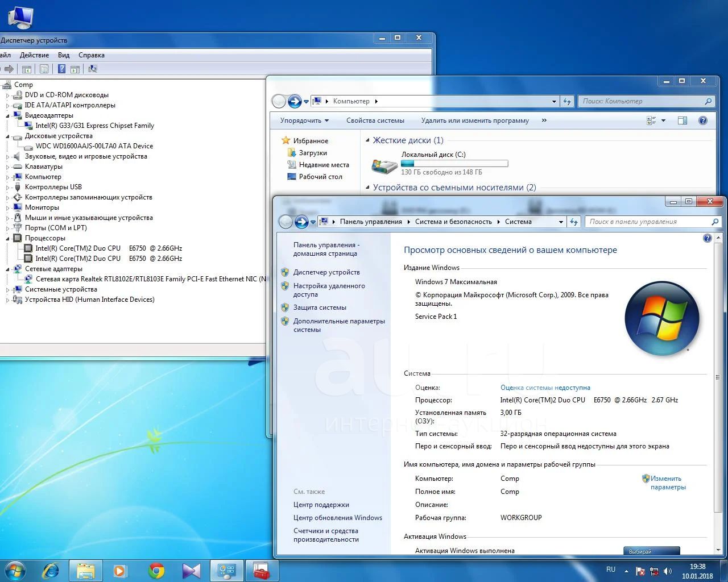Expand DVD и CD-ROM дисководы node
The height and width of the screenshot is (582, 728).
click(7, 95)
